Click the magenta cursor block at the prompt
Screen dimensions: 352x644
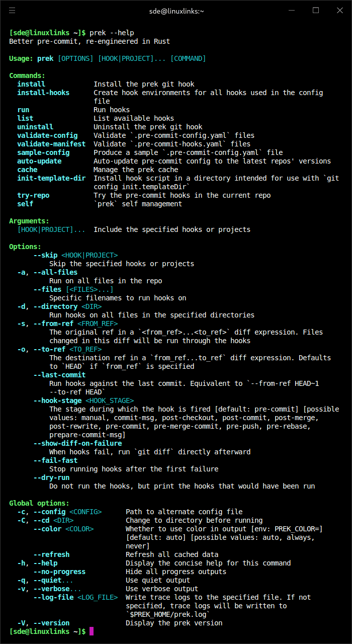[x=91, y=631]
